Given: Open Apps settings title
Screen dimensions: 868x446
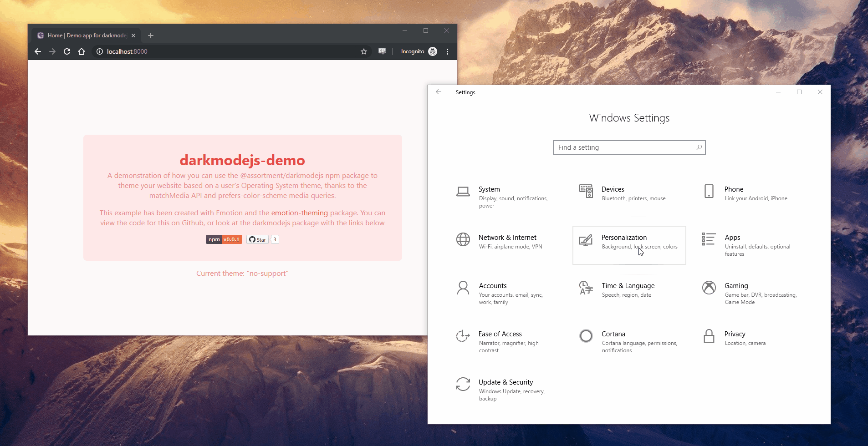Looking at the screenshot, I should (732, 238).
